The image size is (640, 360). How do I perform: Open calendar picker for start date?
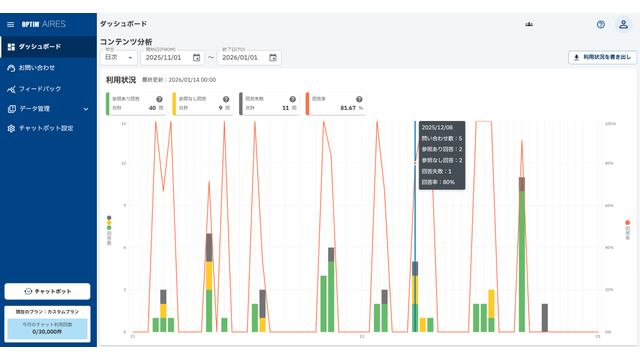click(196, 58)
